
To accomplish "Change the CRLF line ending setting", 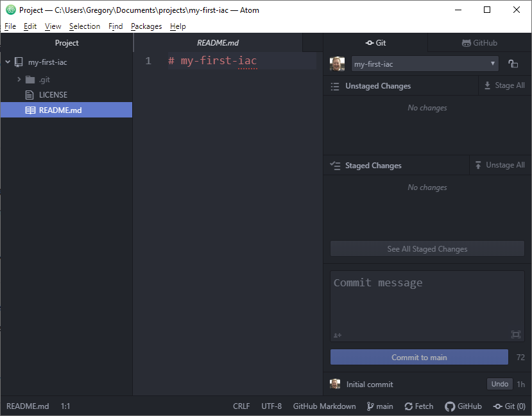I will coord(241,406).
